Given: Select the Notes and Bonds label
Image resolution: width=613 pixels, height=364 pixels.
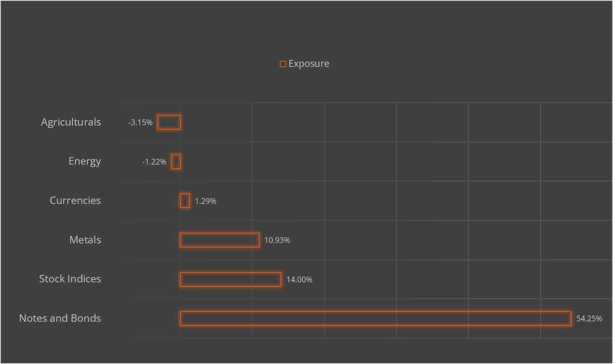Looking at the screenshot, I should (60, 318).
